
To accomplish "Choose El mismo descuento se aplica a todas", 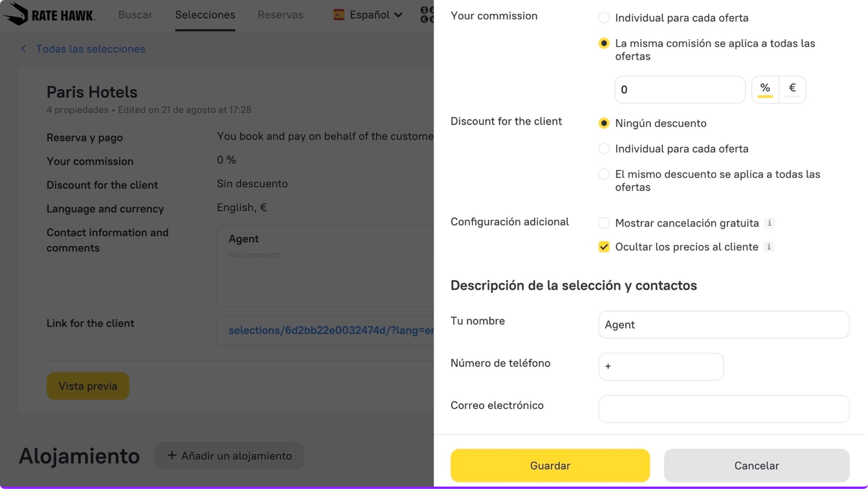I will [x=604, y=174].
